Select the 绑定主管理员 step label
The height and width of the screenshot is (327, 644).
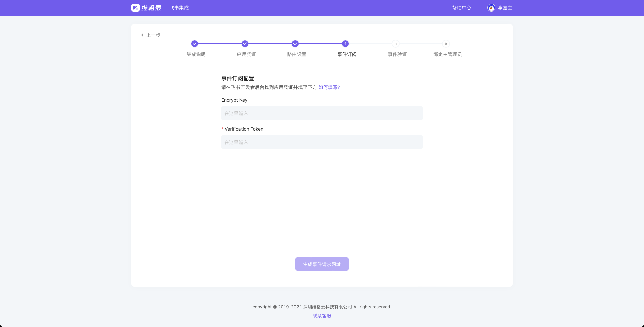click(447, 54)
